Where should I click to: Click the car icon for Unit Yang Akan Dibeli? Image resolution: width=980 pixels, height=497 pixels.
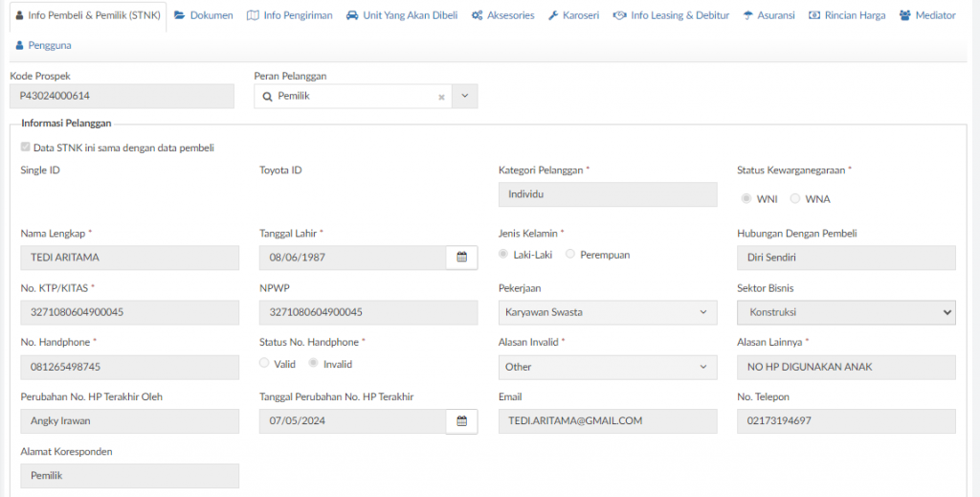352,15
